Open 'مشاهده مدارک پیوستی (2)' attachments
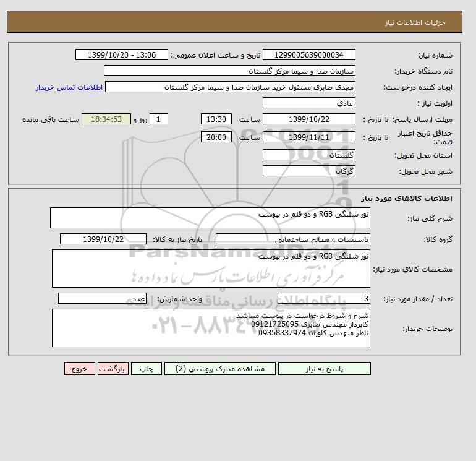 click(x=220, y=369)
